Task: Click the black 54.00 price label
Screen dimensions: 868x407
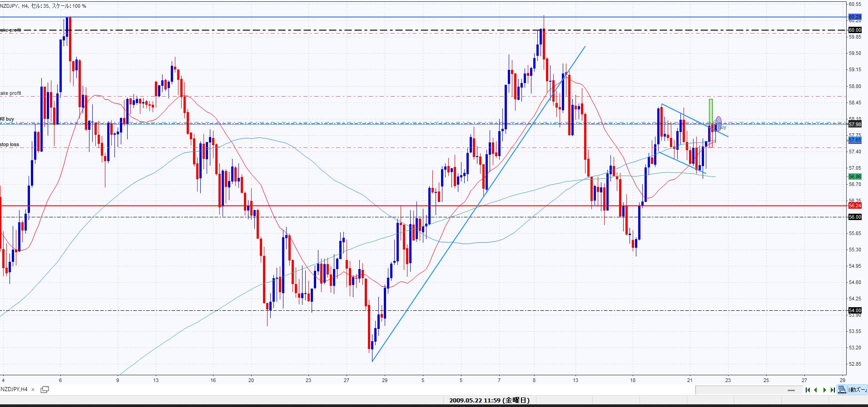Action: (x=854, y=310)
